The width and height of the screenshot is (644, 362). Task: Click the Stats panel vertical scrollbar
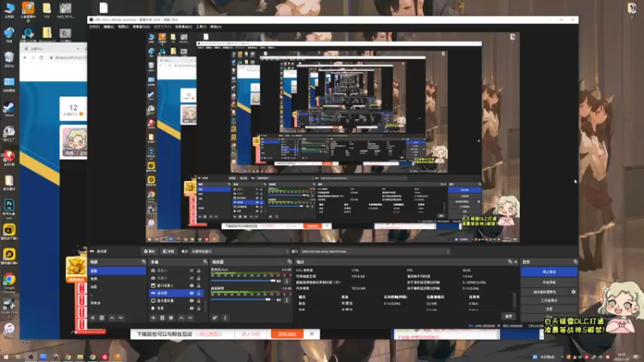pyautogui.click(x=514, y=301)
